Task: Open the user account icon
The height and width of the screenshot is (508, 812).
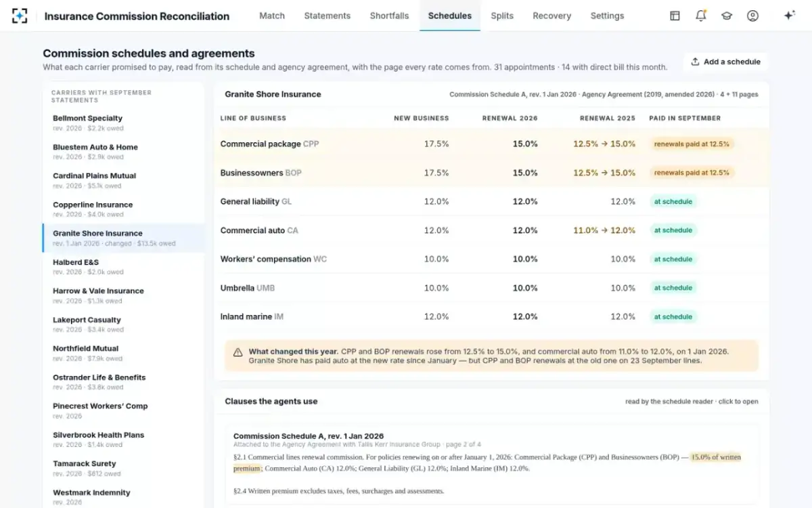Action: (752, 16)
